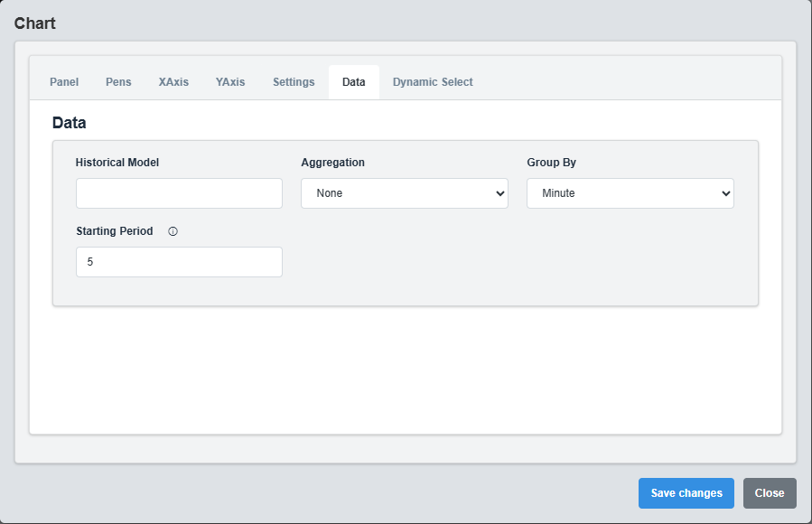
Task: Click Save changes
Action: point(686,493)
